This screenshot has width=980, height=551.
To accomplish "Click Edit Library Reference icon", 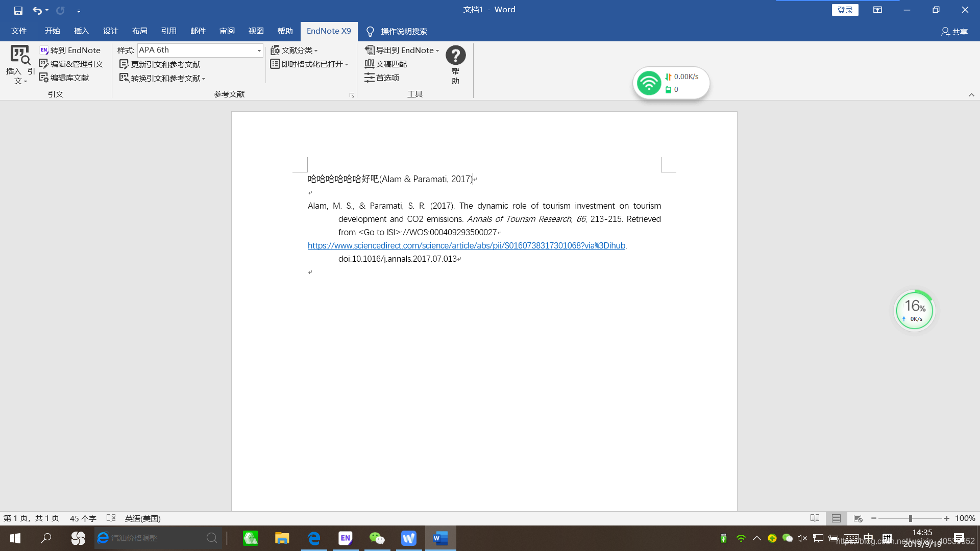I will pos(44,78).
